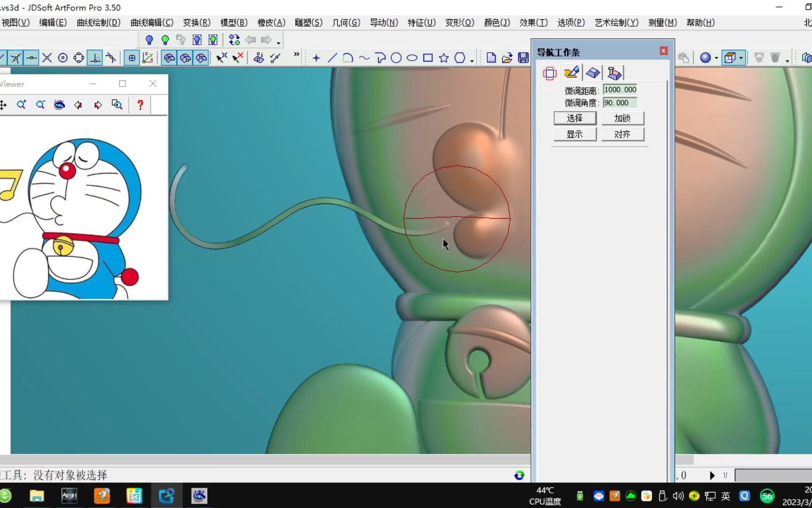
Task: Toggle the midpoint snap button
Action: pyautogui.click(x=31, y=58)
